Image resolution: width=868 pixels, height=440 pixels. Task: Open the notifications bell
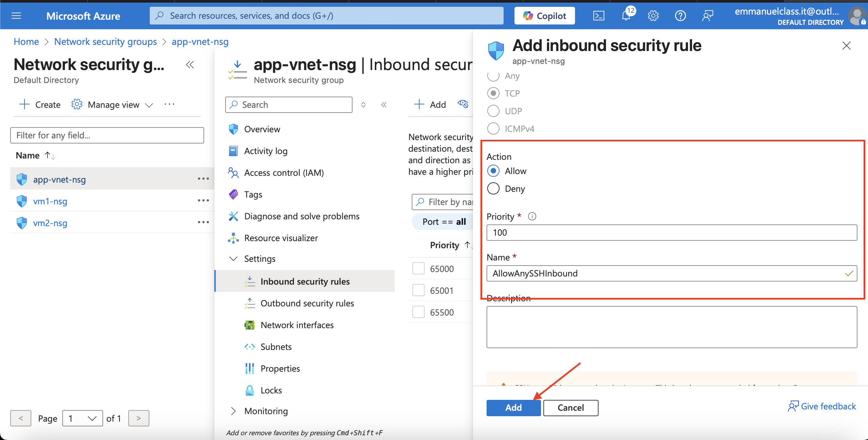[626, 16]
